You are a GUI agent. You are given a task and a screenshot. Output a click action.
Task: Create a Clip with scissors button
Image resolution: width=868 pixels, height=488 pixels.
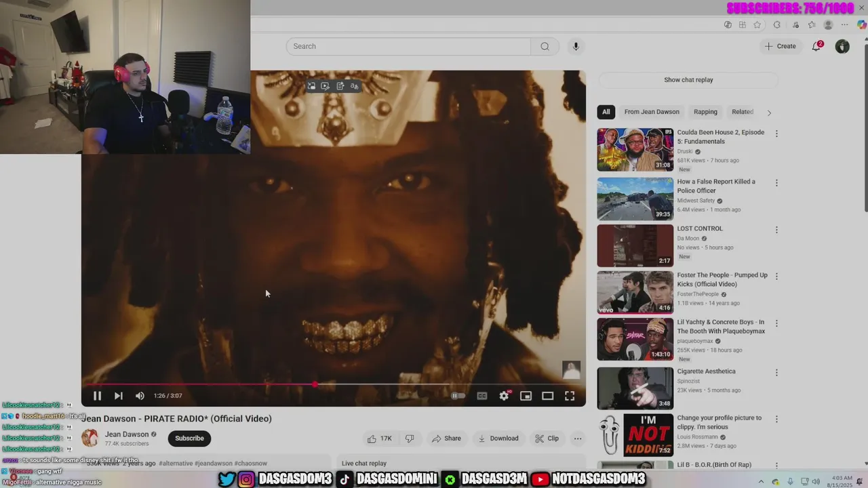(x=547, y=439)
